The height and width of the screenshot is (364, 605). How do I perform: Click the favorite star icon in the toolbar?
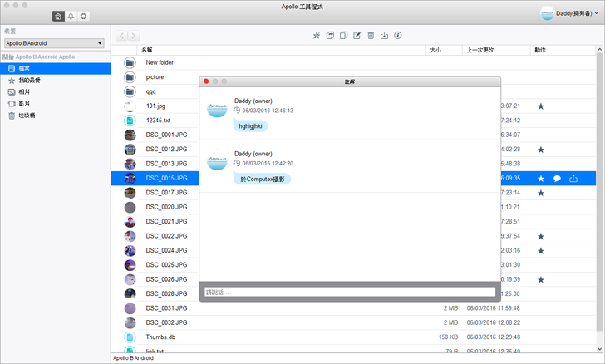click(x=316, y=36)
